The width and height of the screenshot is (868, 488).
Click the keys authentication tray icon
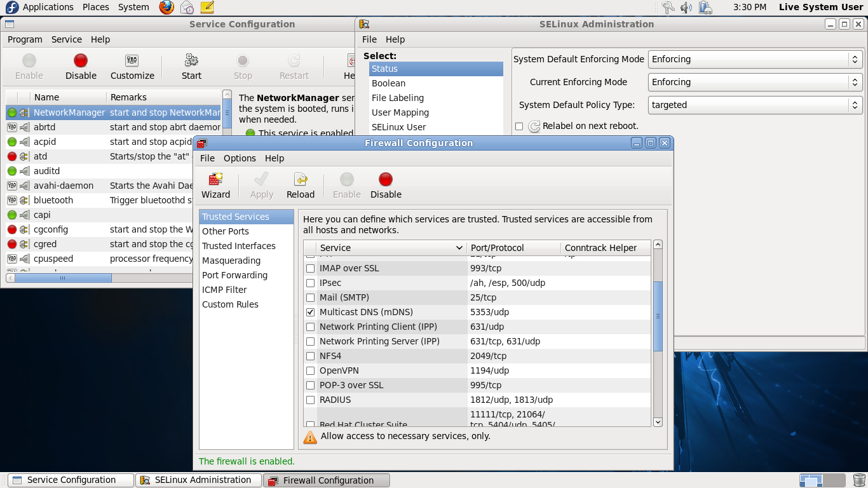tap(668, 8)
